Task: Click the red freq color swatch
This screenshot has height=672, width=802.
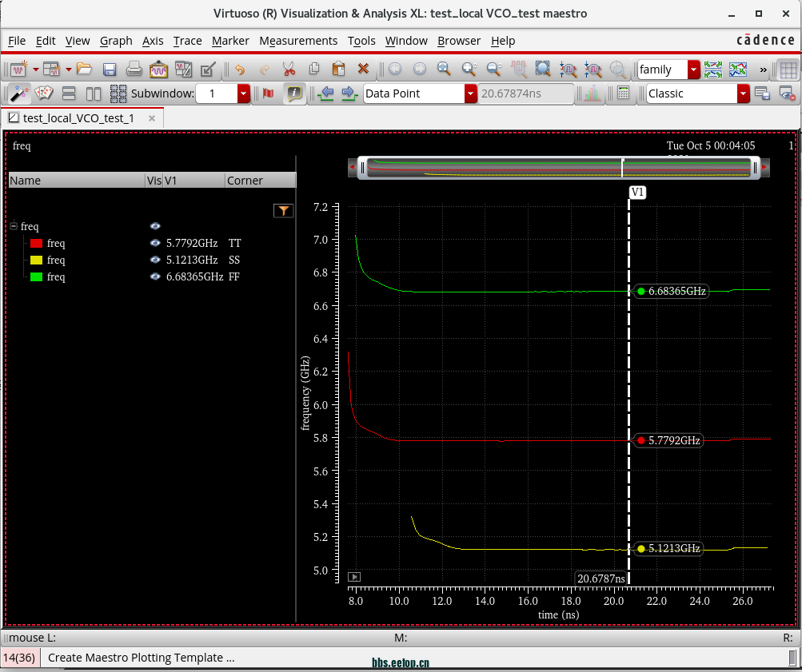Action: click(36, 243)
